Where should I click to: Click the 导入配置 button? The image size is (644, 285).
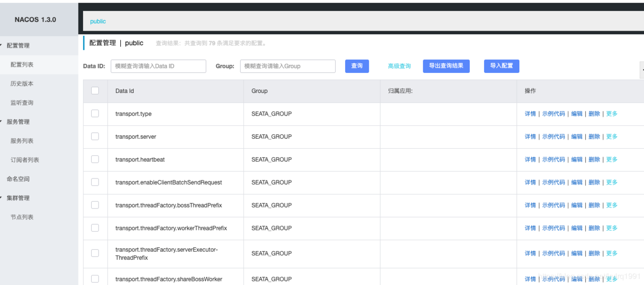[x=502, y=66]
